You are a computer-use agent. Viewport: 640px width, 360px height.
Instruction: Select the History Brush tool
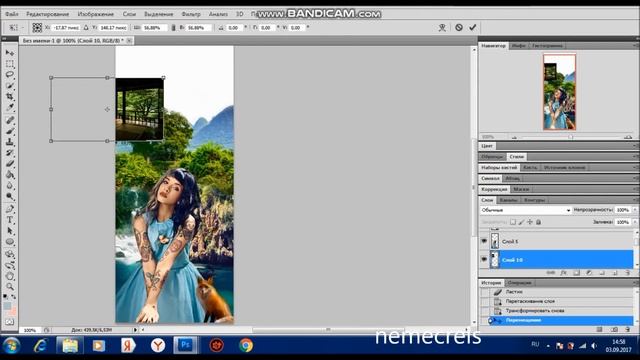point(10,153)
